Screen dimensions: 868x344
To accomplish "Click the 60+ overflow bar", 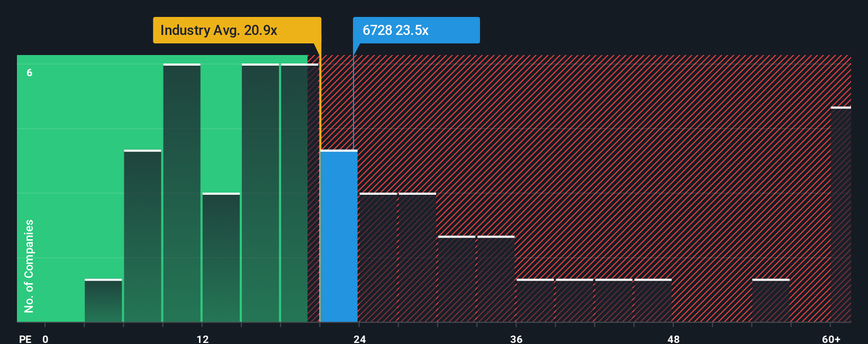I will [840, 214].
